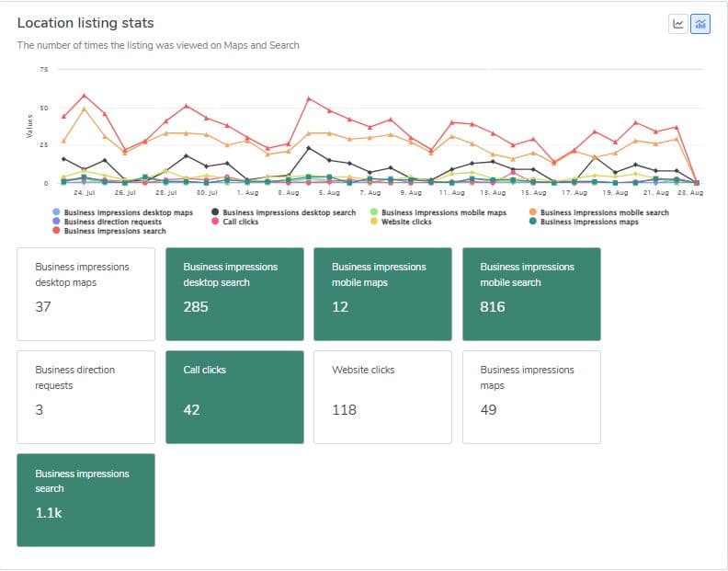This screenshot has width=728, height=571.
Task: Click the listing views description subtitle
Action: [158, 45]
